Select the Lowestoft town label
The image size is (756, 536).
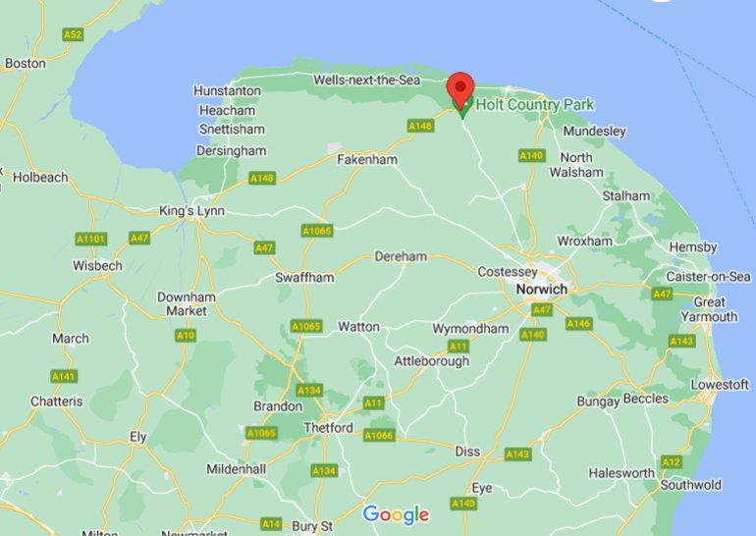[720, 385]
